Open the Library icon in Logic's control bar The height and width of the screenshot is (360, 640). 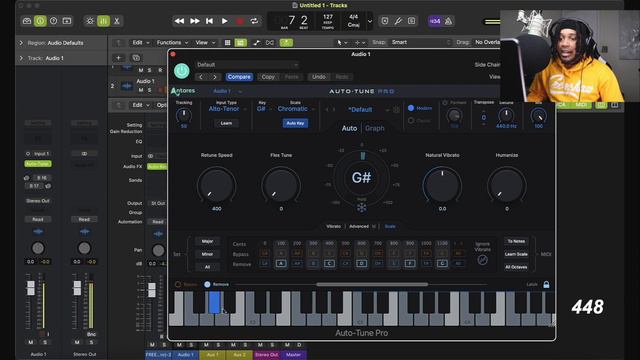tap(27, 21)
